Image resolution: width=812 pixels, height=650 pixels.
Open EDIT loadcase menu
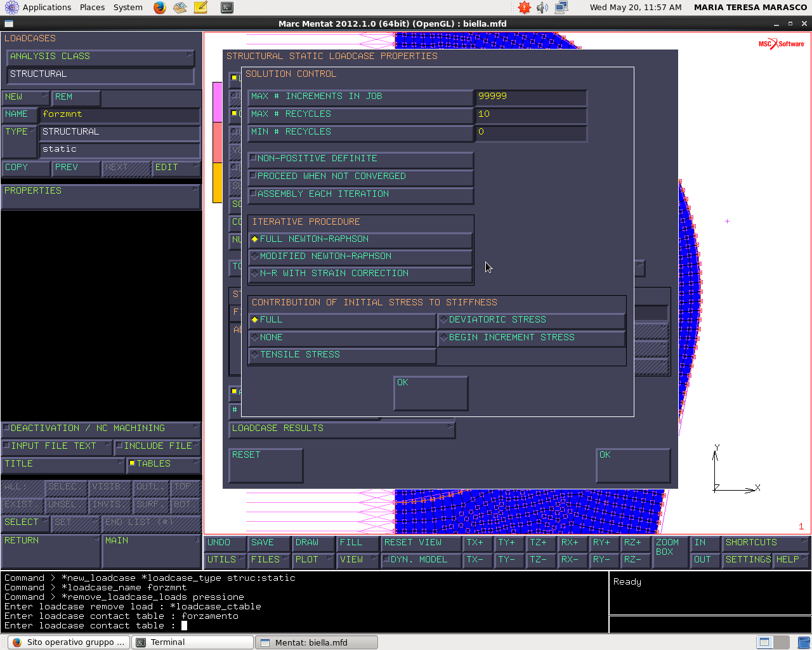pyautogui.click(x=176, y=168)
